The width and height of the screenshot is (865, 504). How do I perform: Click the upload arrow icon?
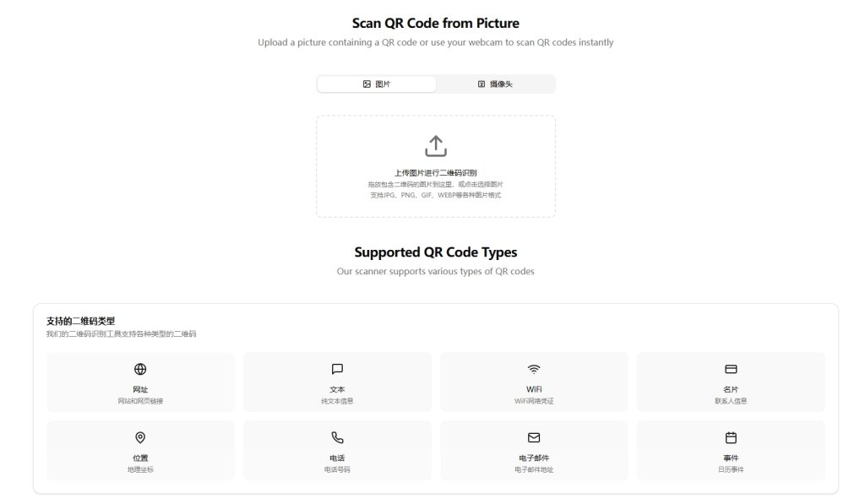click(435, 145)
